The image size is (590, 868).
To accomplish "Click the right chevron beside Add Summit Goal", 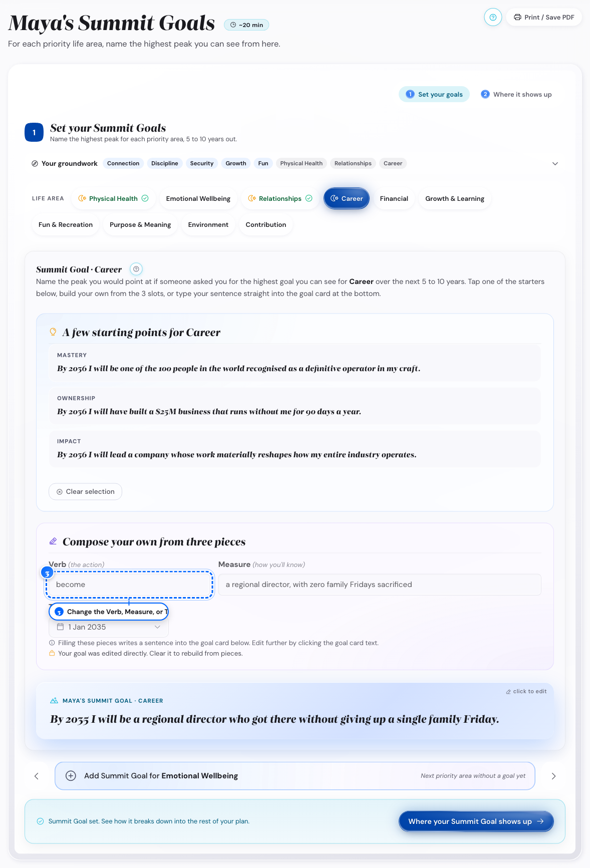I will point(553,776).
